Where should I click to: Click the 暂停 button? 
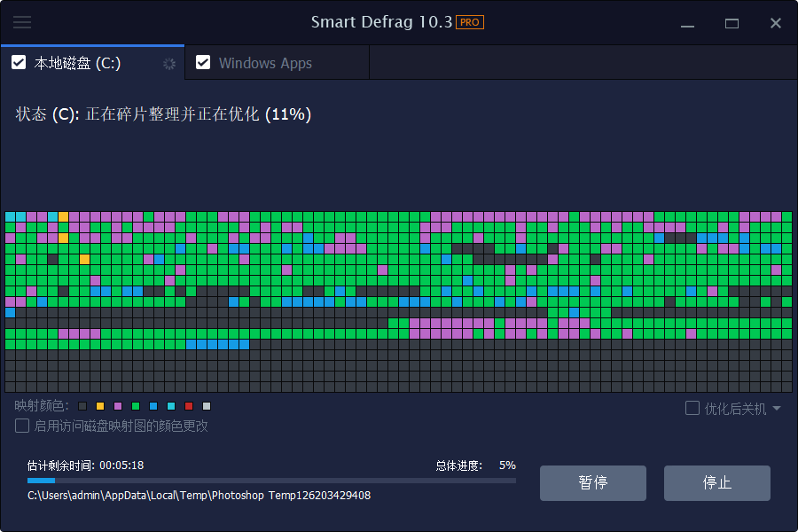(593, 482)
